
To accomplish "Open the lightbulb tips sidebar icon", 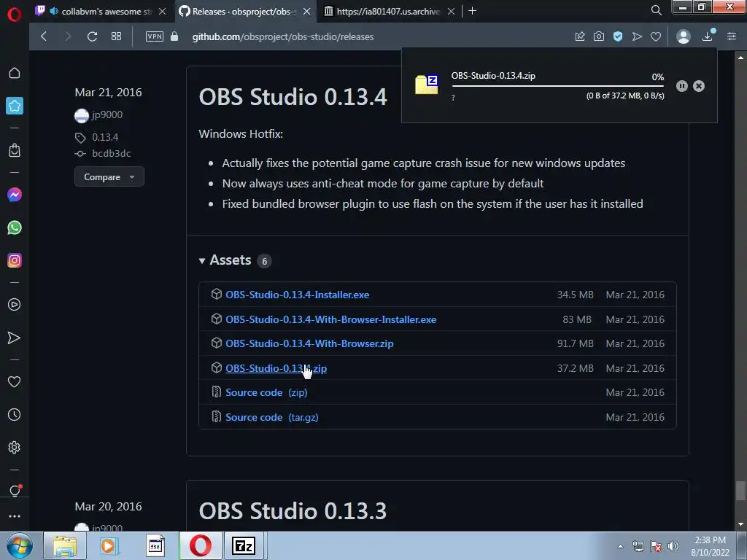I will 15,491.
